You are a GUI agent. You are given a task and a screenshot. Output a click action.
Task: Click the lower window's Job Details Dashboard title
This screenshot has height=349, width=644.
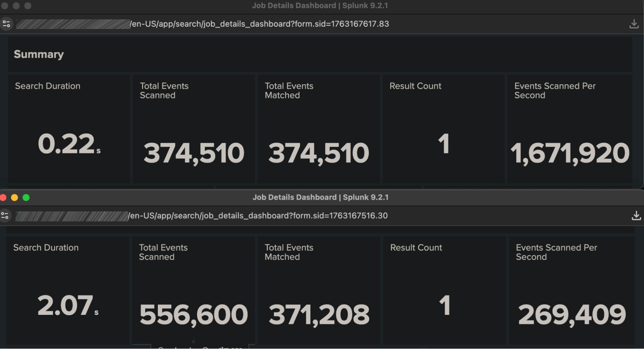320,197
